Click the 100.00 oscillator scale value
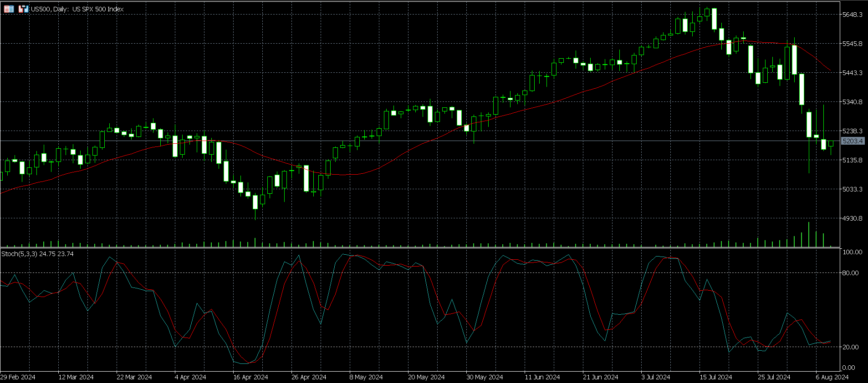This screenshot has width=868, height=383. pyautogui.click(x=852, y=252)
